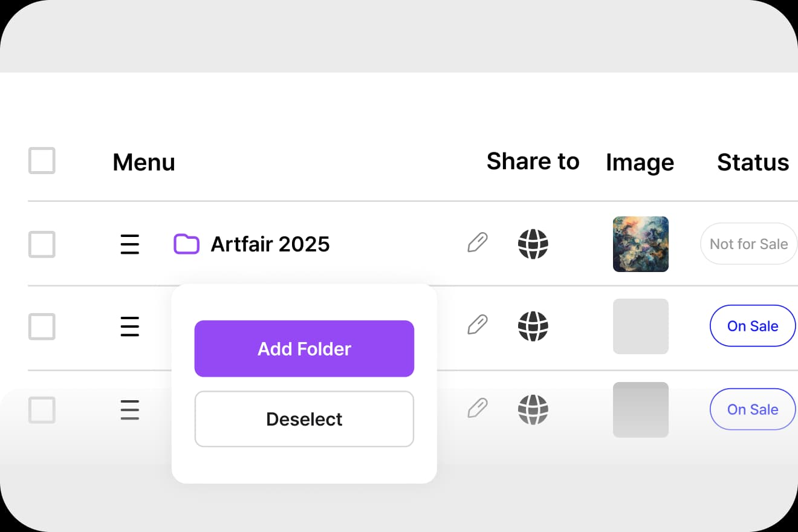Image resolution: width=798 pixels, height=532 pixels.
Task: Click the edit pencil in the second row
Action: (478, 325)
